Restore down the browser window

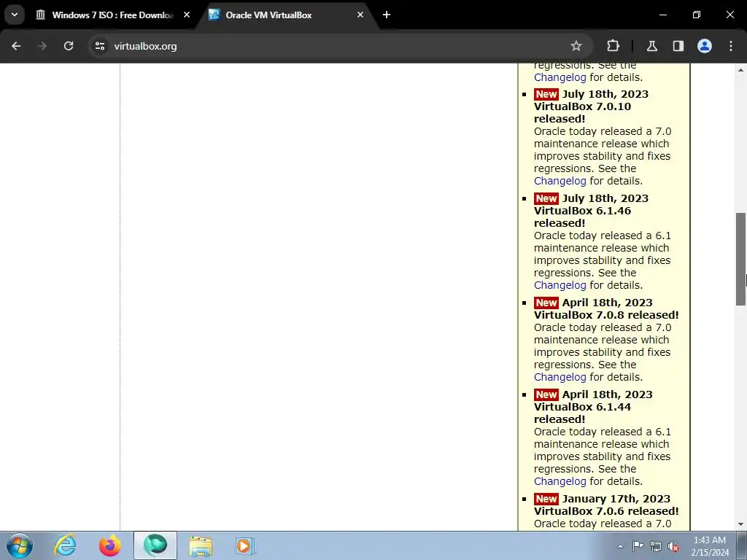click(x=697, y=15)
